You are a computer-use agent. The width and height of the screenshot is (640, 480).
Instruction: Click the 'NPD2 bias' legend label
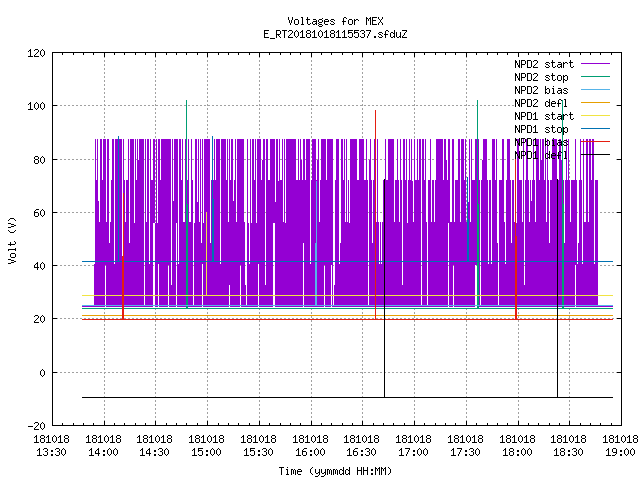(x=541, y=90)
